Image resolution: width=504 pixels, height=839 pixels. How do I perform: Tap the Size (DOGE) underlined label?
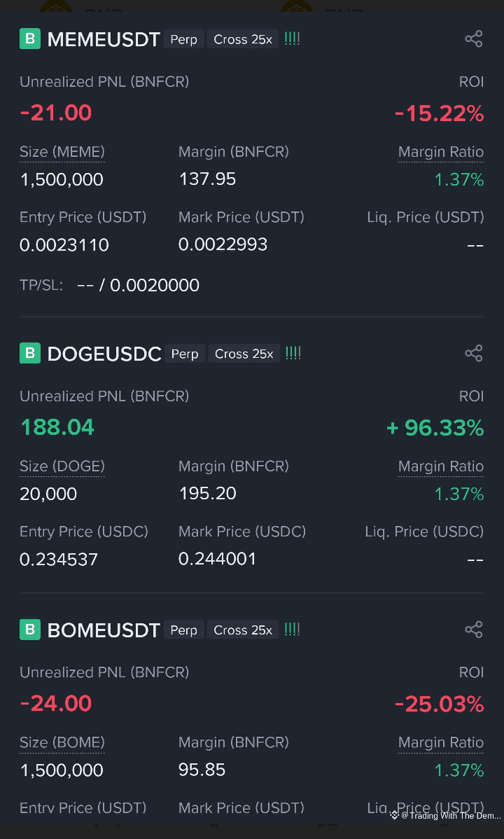pyautogui.click(x=62, y=466)
